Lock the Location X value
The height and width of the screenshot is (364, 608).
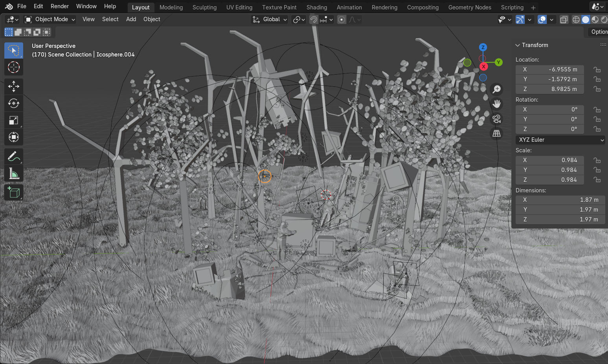pyautogui.click(x=597, y=70)
